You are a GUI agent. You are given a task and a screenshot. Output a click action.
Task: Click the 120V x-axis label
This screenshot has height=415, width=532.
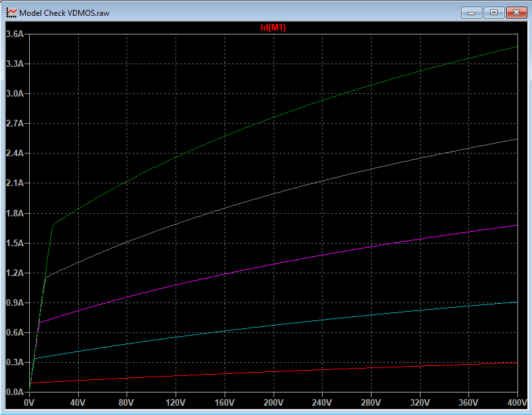click(x=176, y=402)
